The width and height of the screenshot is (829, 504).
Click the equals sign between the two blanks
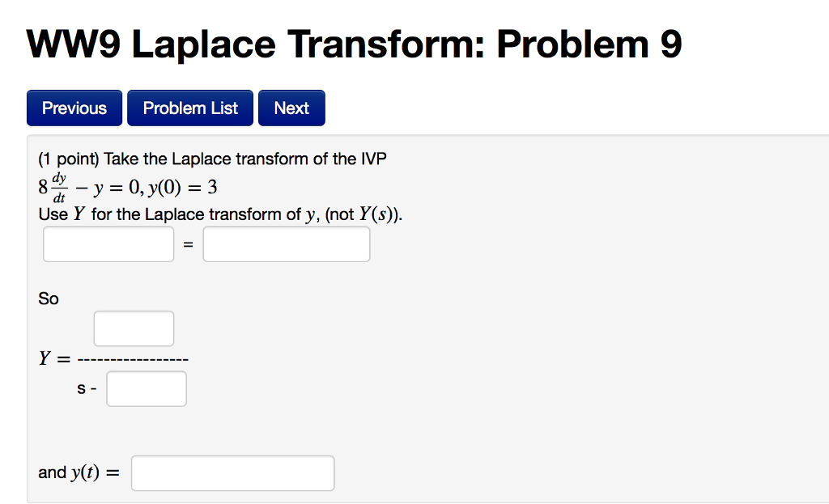point(188,244)
